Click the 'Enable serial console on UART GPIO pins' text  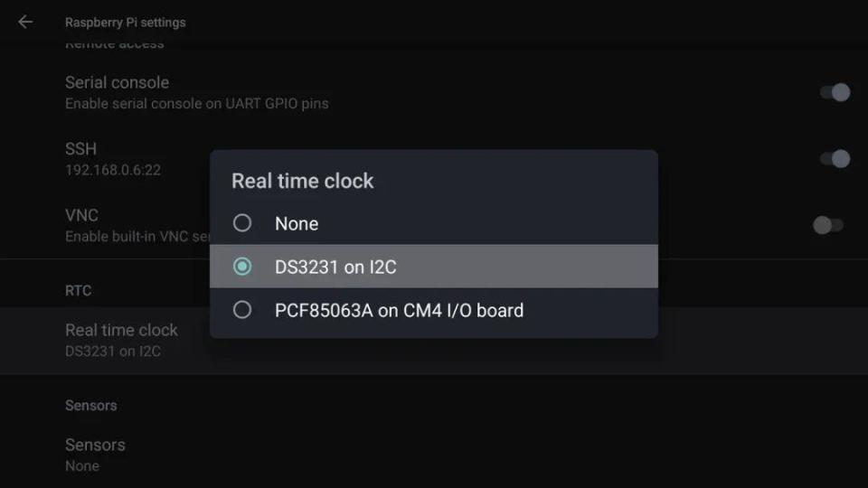point(196,103)
